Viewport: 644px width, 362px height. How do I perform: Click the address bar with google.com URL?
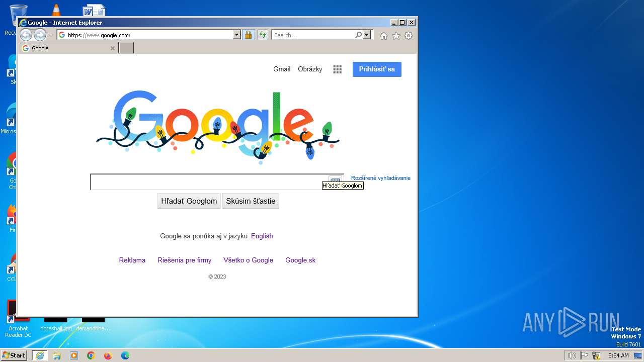click(145, 35)
